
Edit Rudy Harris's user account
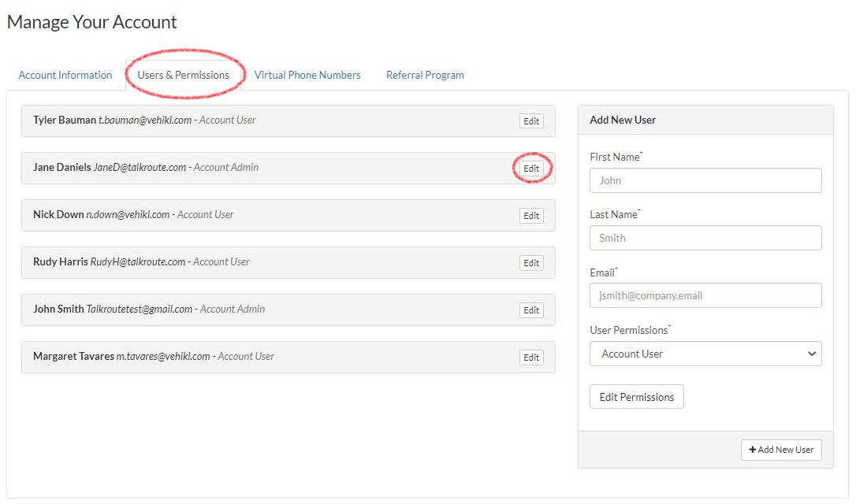530,262
